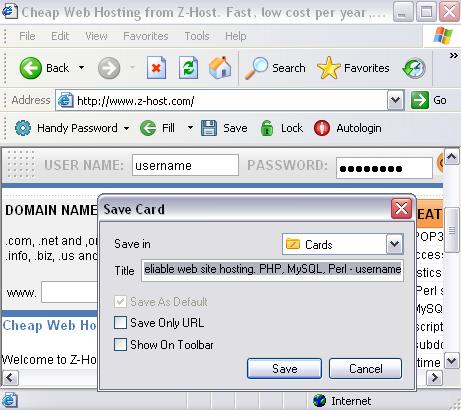Click the red Autologin toolbar icon
The height and width of the screenshot is (410, 461).
[x=322, y=128]
